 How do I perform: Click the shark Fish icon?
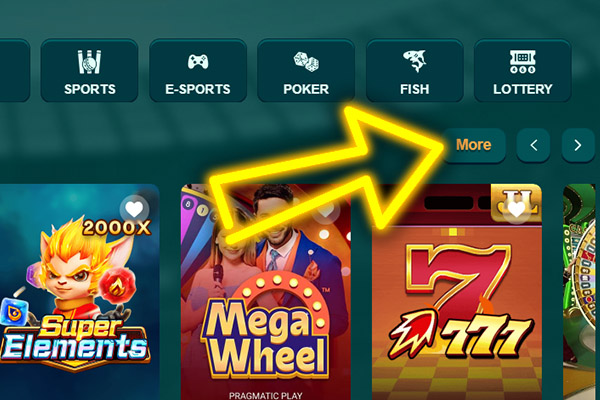(414, 61)
